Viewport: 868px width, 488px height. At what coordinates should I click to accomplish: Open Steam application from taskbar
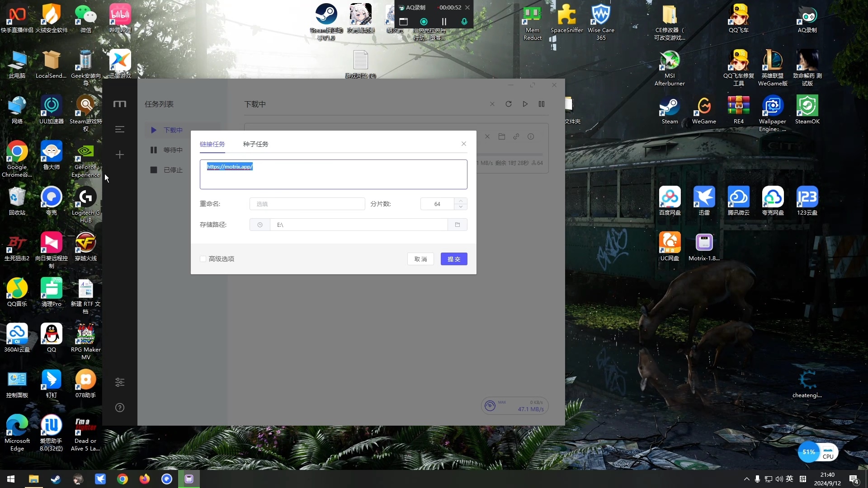(56, 479)
